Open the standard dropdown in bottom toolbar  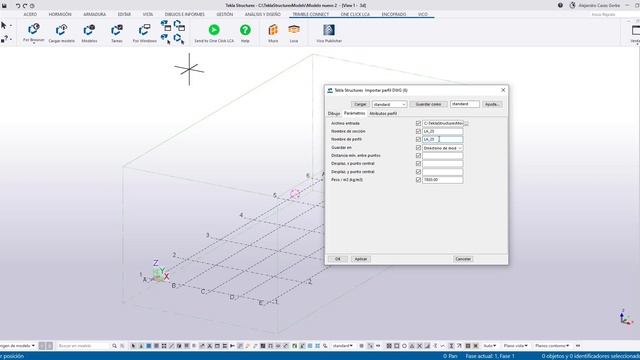[x=342, y=346]
